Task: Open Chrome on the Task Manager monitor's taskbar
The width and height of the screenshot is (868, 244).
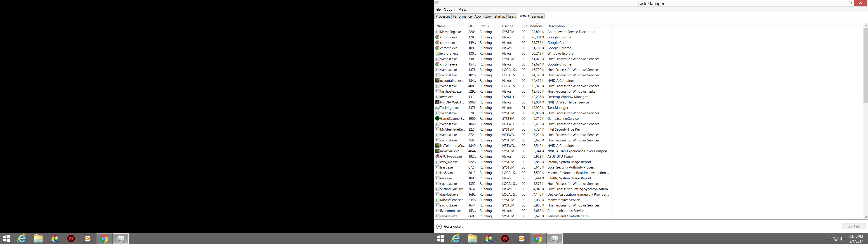Action: pos(538,239)
